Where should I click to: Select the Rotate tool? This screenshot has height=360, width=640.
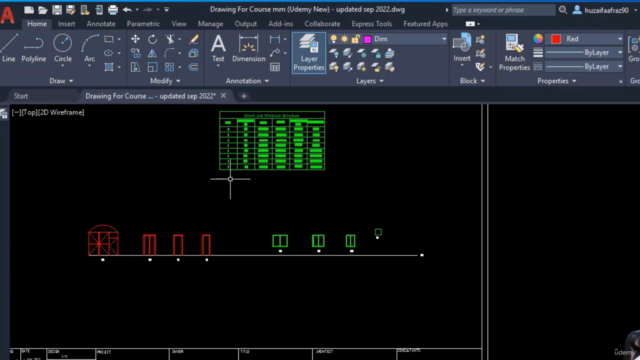pyautogui.click(x=152, y=39)
